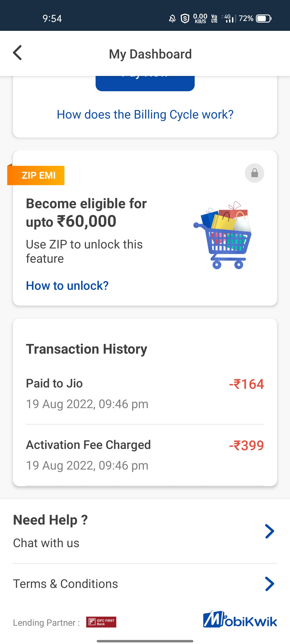Tap the shopping cart illustration
Viewport: 290px width, 644px height.
click(223, 235)
